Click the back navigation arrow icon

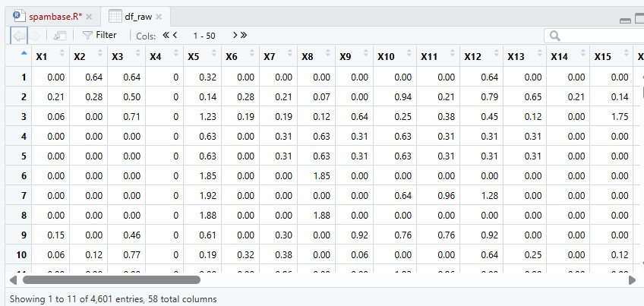(19, 36)
